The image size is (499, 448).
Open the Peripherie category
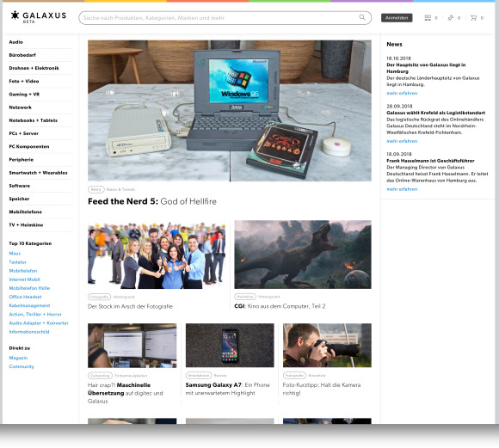click(21, 159)
